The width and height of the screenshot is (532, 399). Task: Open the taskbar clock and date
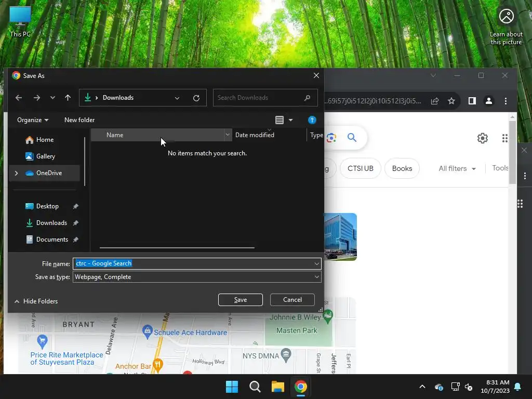point(495,387)
